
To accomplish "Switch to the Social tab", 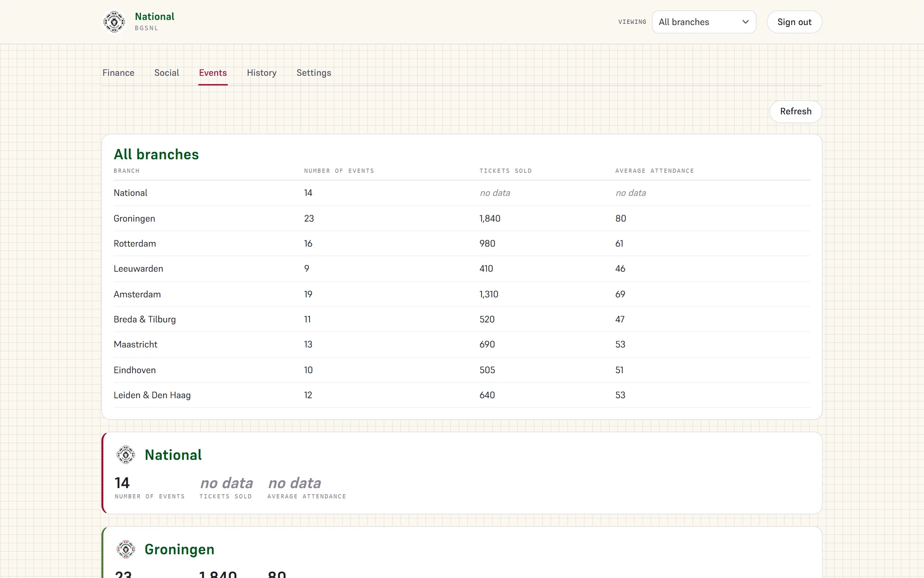I will (167, 73).
